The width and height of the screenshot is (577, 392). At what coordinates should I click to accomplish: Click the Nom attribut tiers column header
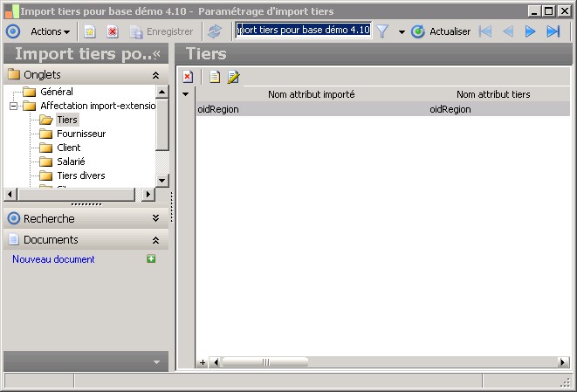pyautogui.click(x=493, y=94)
